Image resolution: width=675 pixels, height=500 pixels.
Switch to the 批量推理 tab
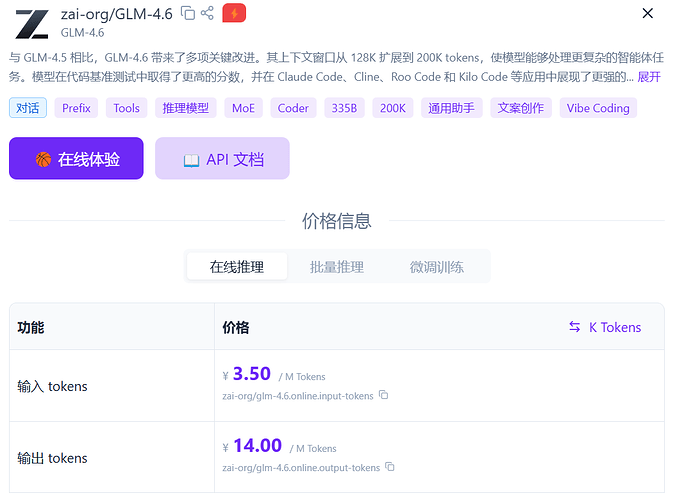click(x=337, y=267)
